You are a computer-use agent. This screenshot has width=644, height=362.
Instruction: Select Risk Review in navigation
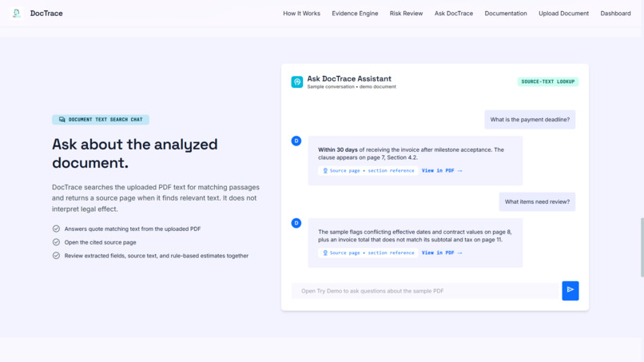click(x=406, y=13)
